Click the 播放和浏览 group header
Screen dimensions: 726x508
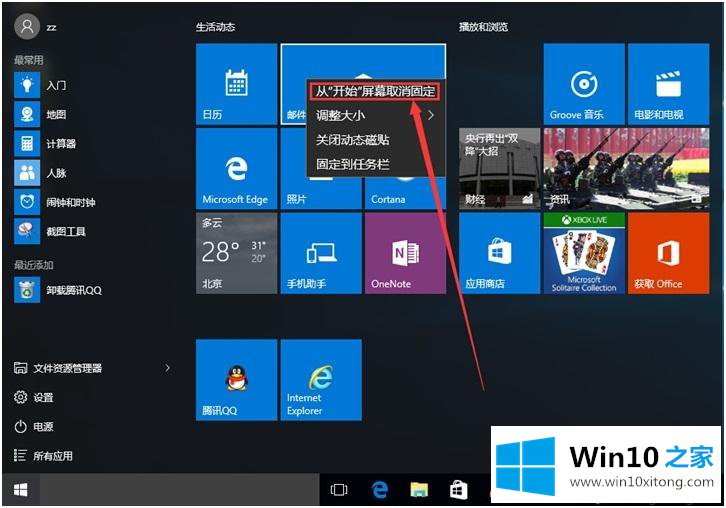point(483,27)
